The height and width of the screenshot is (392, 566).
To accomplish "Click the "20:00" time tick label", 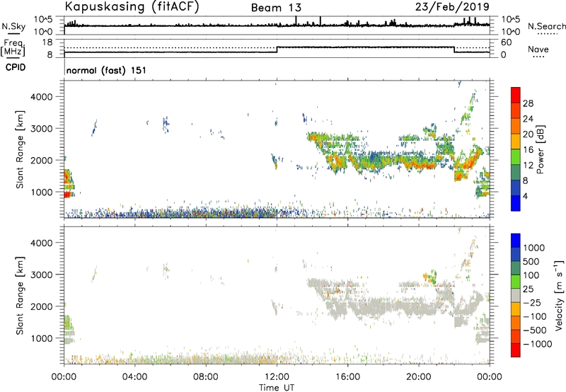I will pyautogui.click(x=418, y=377).
